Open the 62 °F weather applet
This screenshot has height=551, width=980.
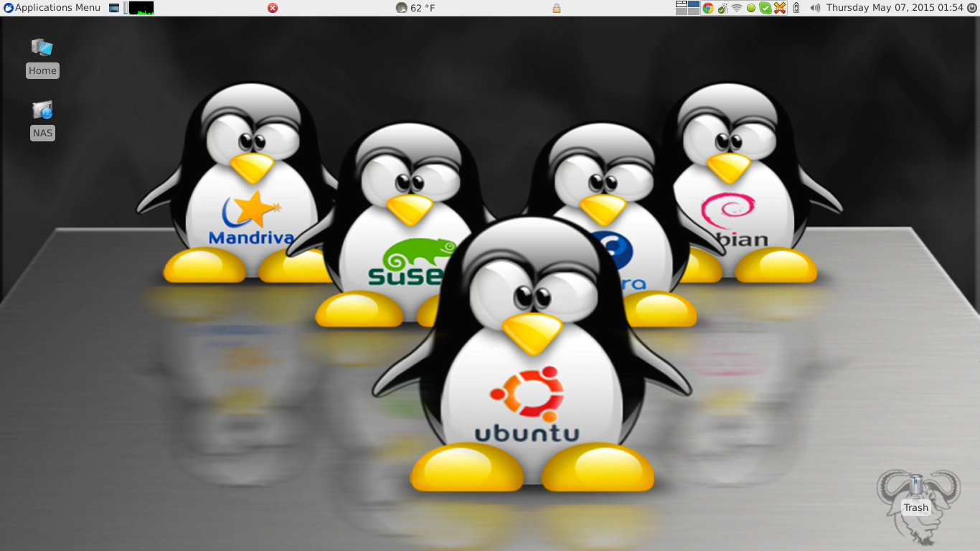[415, 8]
